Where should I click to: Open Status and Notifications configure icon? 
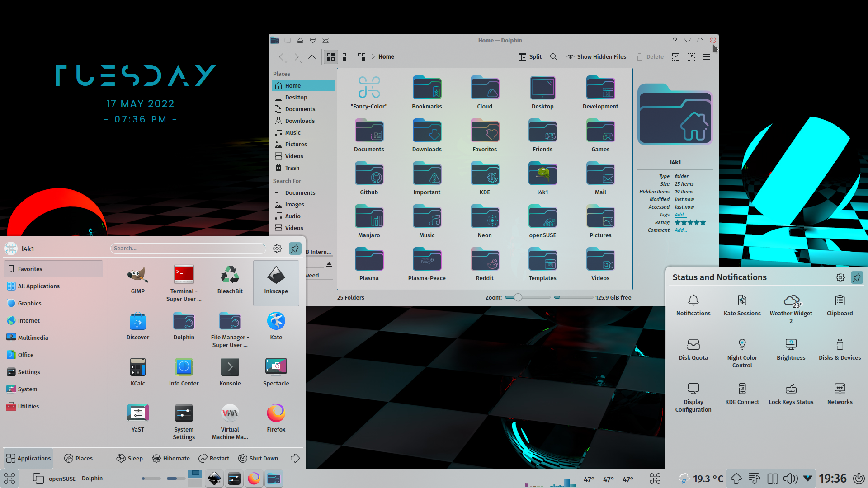click(840, 277)
